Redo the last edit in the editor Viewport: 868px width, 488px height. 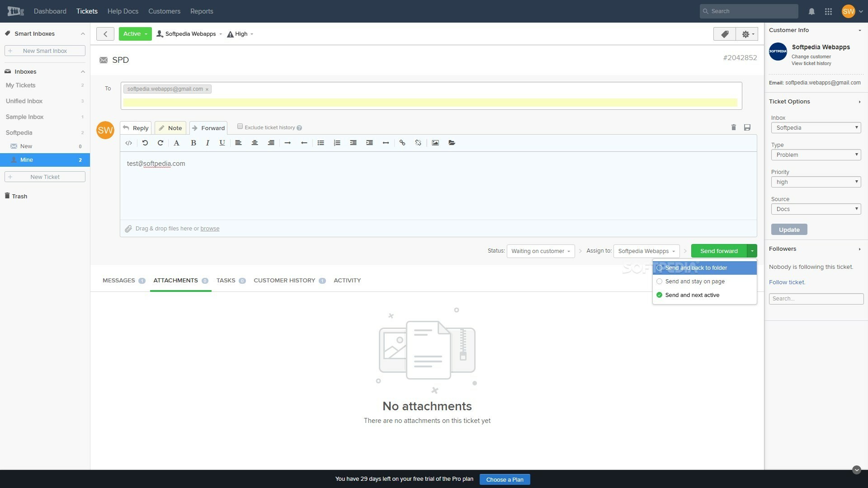(x=160, y=143)
